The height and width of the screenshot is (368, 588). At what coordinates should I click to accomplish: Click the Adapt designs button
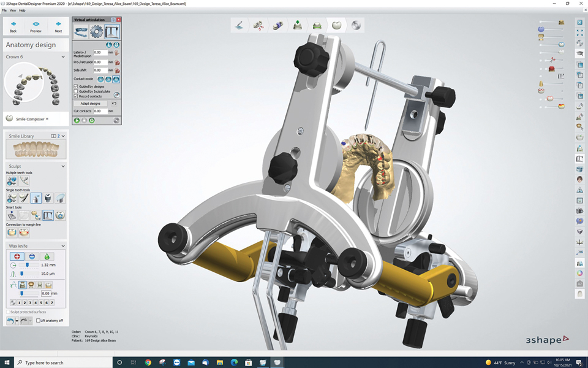91,104
